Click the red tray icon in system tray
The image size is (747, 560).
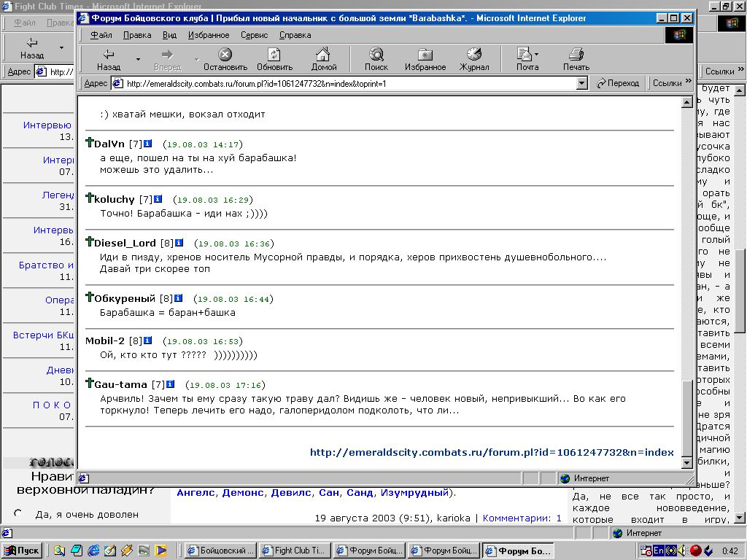pos(695,551)
